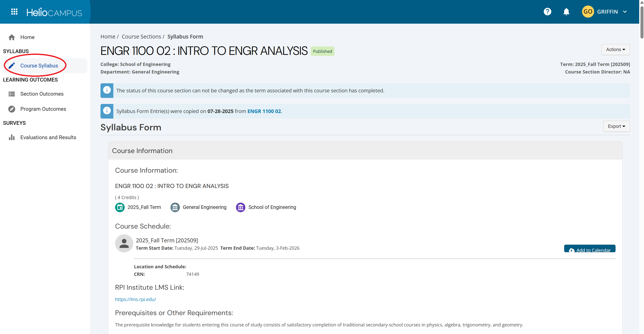Click the 2025_Fall Term calendar icon

[120, 207]
